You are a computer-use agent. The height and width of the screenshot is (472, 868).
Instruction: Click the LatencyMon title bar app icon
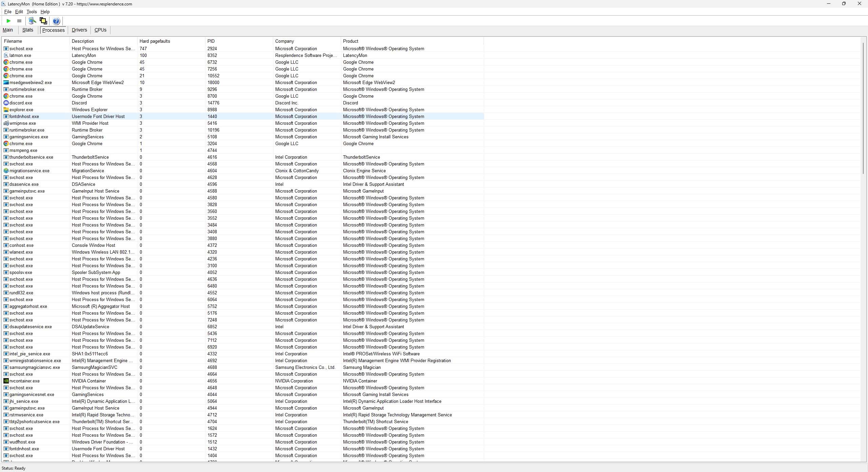[x=4, y=4]
